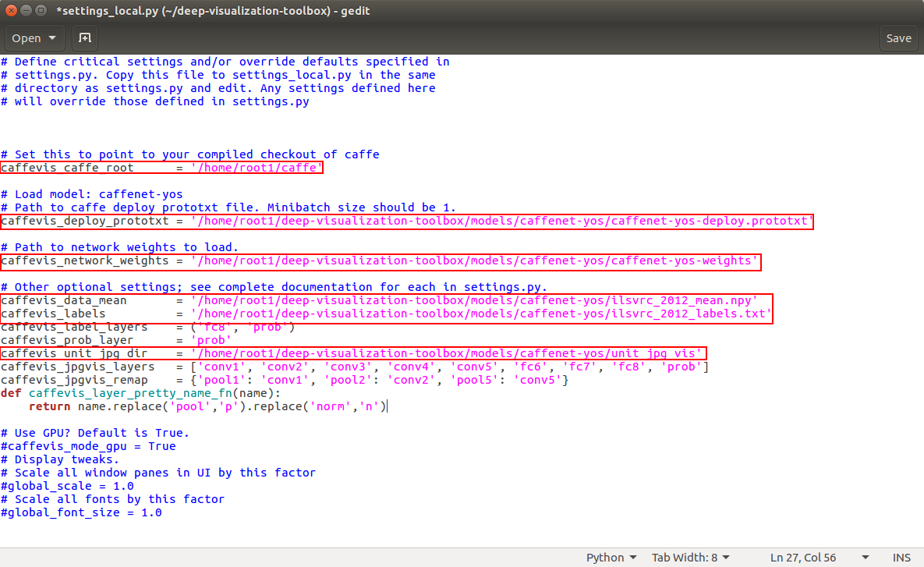The height and width of the screenshot is (567, 924).
Task: Create a new document tab
Action: [84, 37]
